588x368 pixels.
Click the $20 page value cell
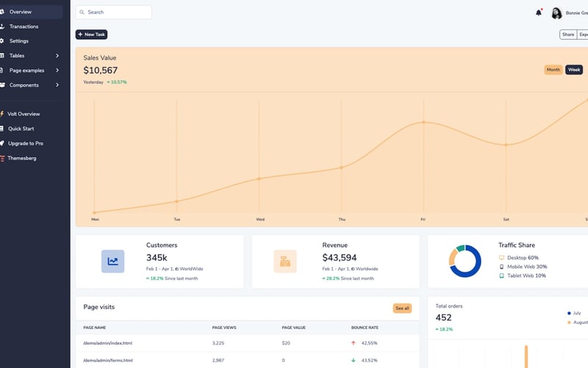[286, 343]
